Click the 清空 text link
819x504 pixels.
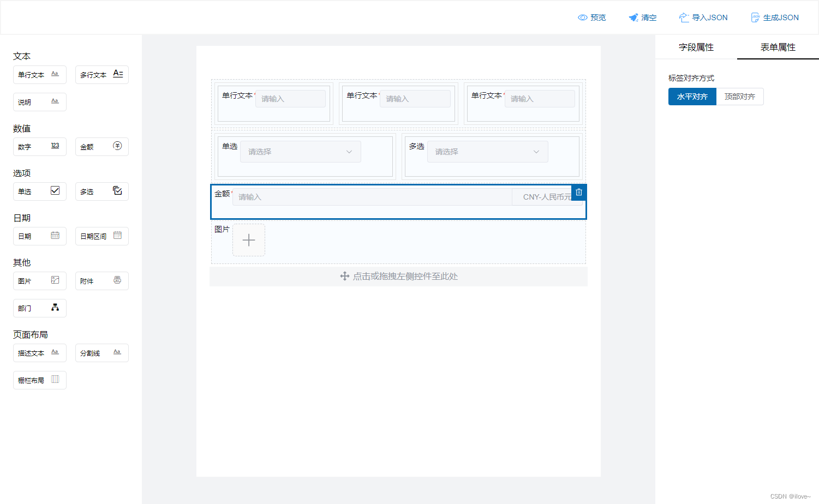tap(649, 17)
